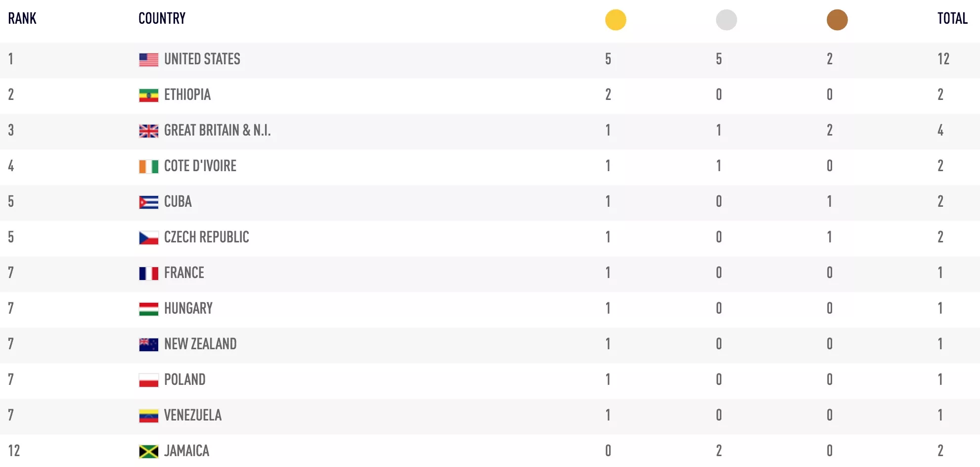980x467 pixels.
Task: Click the TOTAL column header
Action: point(952,19)
